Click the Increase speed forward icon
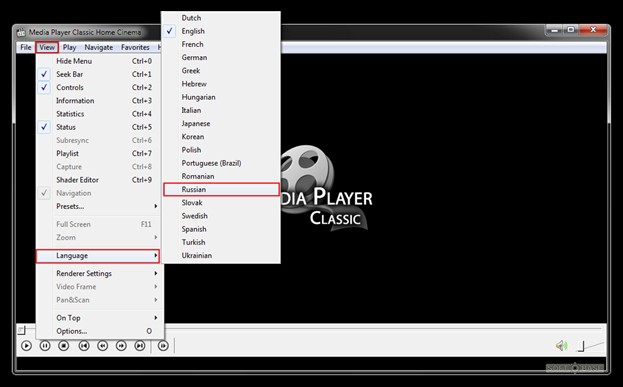623x387 pixels. pos(121,346)
